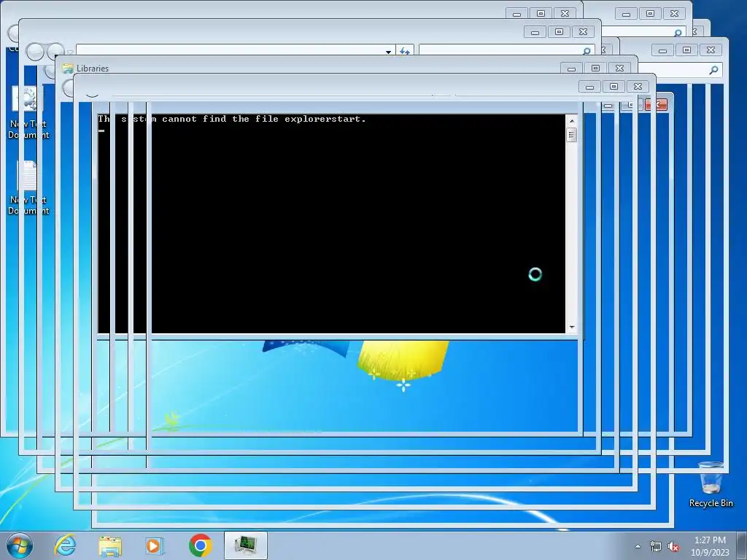This screenshot has width=747, height=560.
Task: Maximize the frame directly above the console
Action: 614,86
